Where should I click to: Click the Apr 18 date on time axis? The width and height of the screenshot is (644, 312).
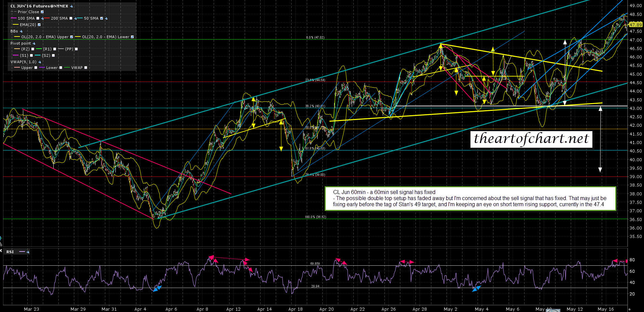[295, 309]
